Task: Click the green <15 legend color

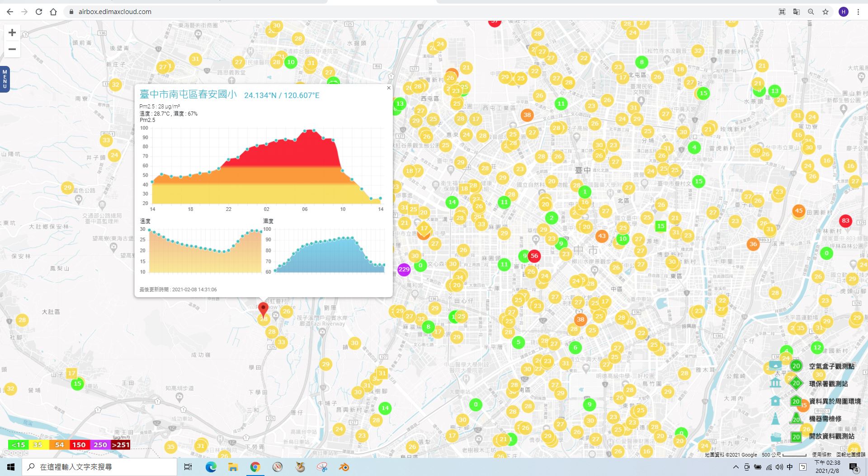Action: tap(18, 445)
